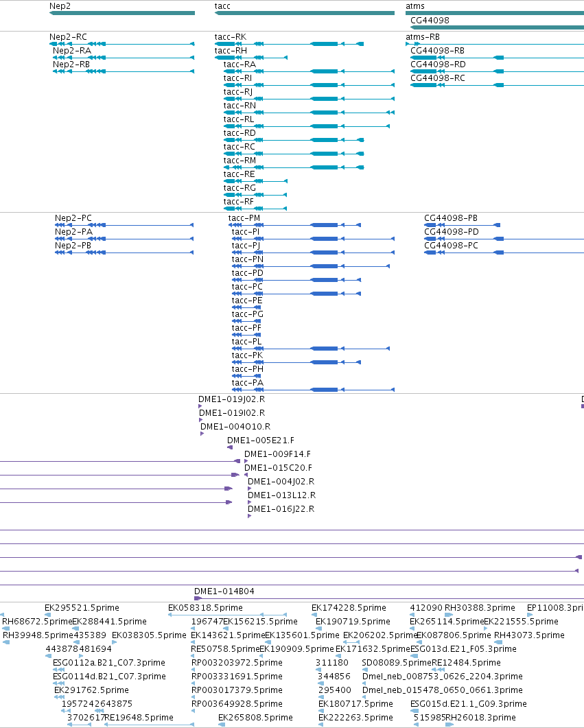The width and height of the screenshot is (584, 728).
Task: Click the DME1-005E21.F clone label
Action: coord(261,440)
